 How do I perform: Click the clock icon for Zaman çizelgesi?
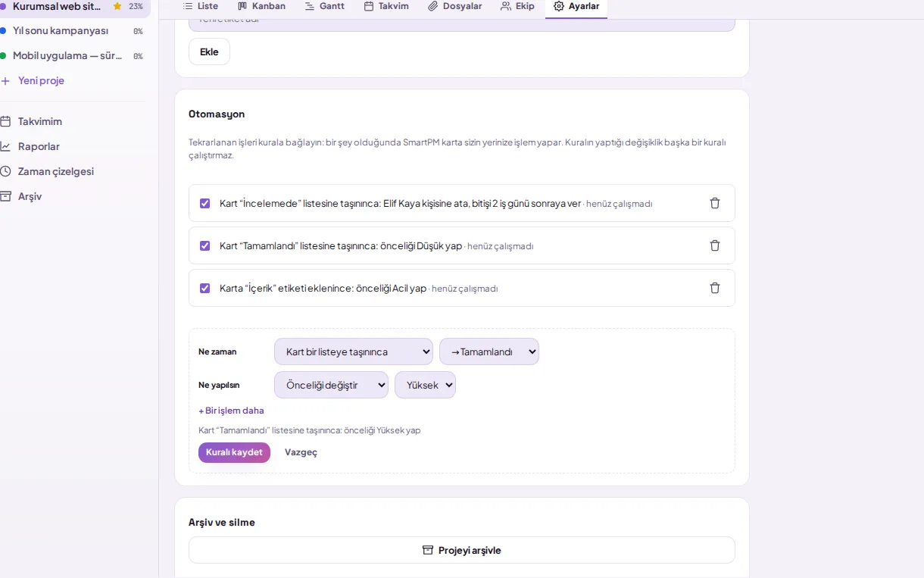click(x=5, y=171)
